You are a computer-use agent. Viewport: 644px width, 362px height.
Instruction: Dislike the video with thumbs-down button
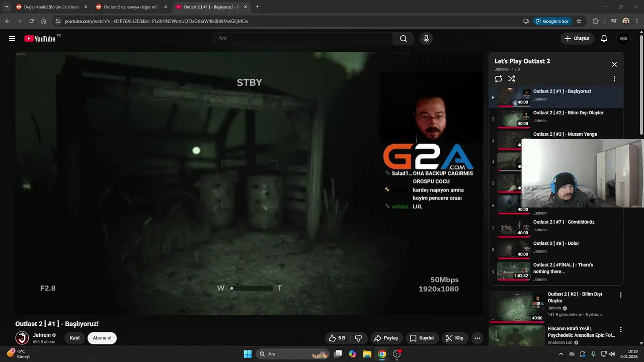(359, 338)
